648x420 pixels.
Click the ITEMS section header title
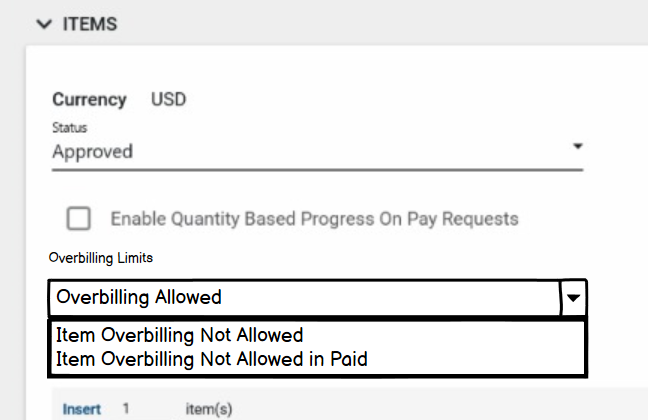click(x=91, y=24)
